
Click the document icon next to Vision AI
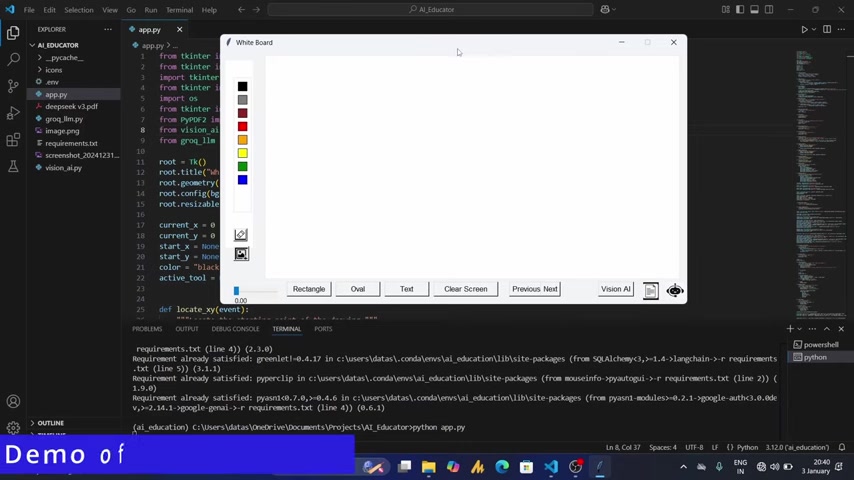point(650,290)
